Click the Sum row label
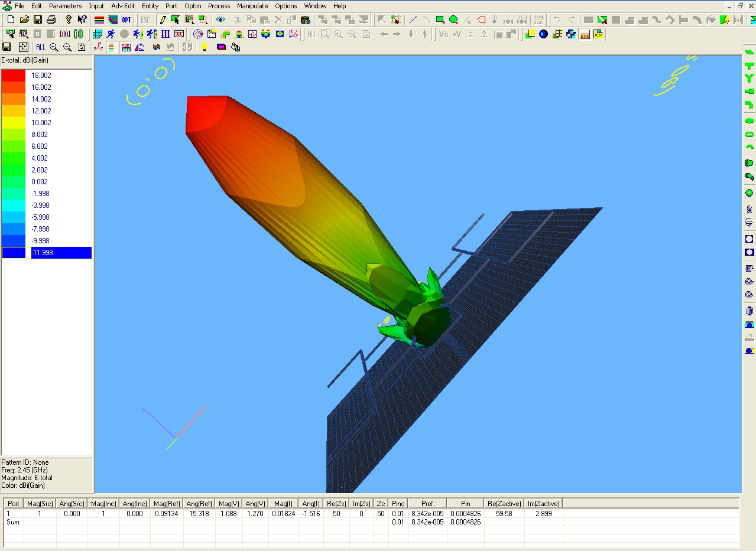 coord(13,523)
